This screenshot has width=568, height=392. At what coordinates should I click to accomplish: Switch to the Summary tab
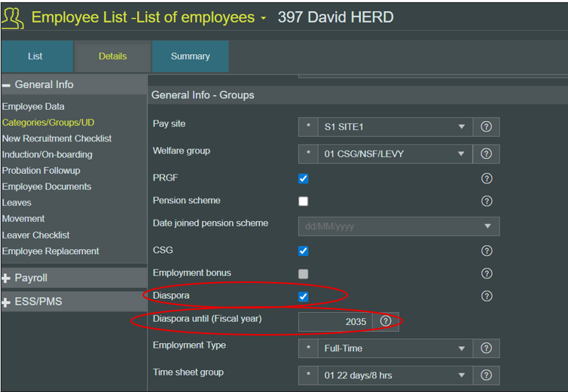[190, 56]
